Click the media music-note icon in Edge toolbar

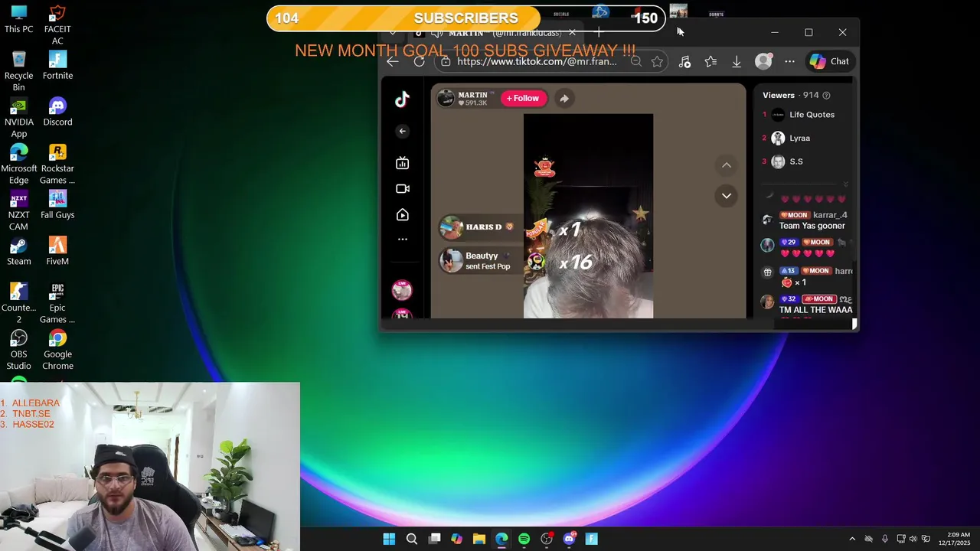point(684,61)
